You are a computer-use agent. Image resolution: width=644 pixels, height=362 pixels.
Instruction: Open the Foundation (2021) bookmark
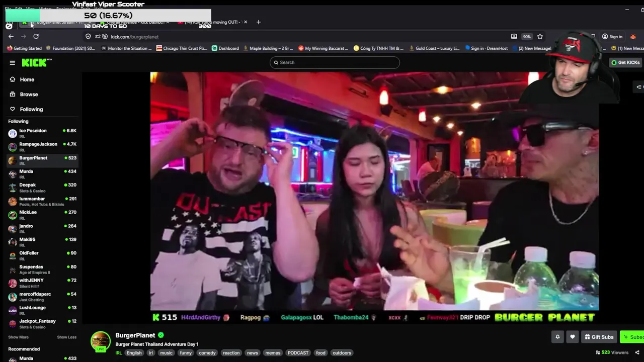click(x=70, y=48)
